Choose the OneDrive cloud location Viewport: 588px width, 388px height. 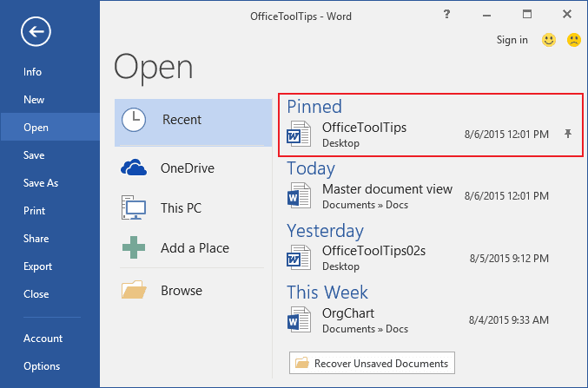tap(134, 168)
